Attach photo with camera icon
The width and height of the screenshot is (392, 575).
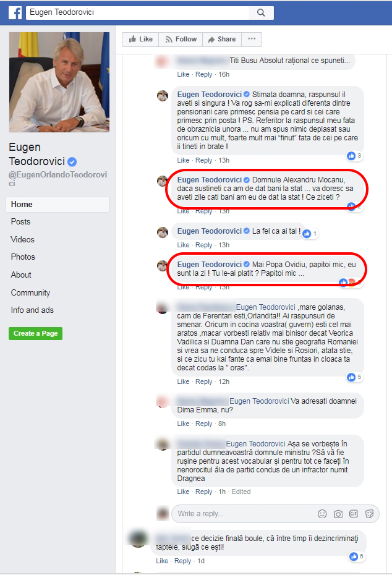click(338, 514)
